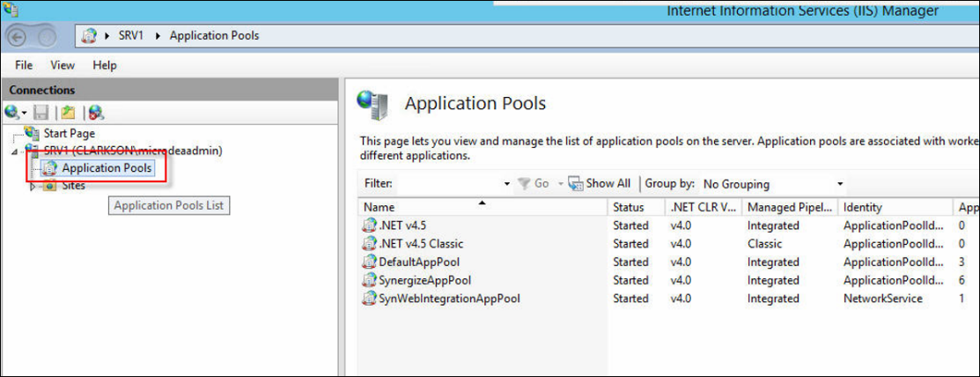Select SRV1 server node in tree
Screen dimensions: 980x377
point(132,151)
